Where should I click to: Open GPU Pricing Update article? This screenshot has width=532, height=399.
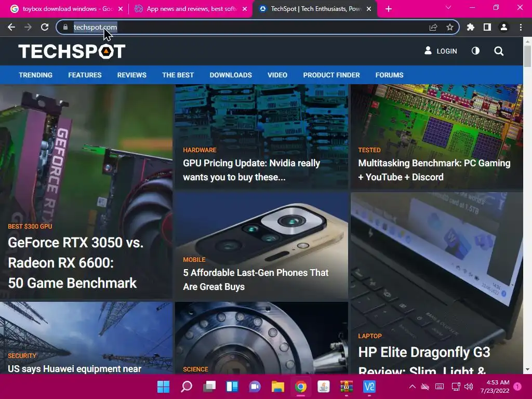click(251, 170)
